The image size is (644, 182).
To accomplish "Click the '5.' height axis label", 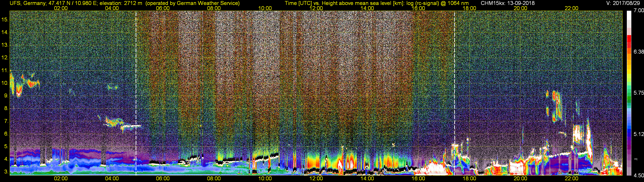I will tap(6, 147).
